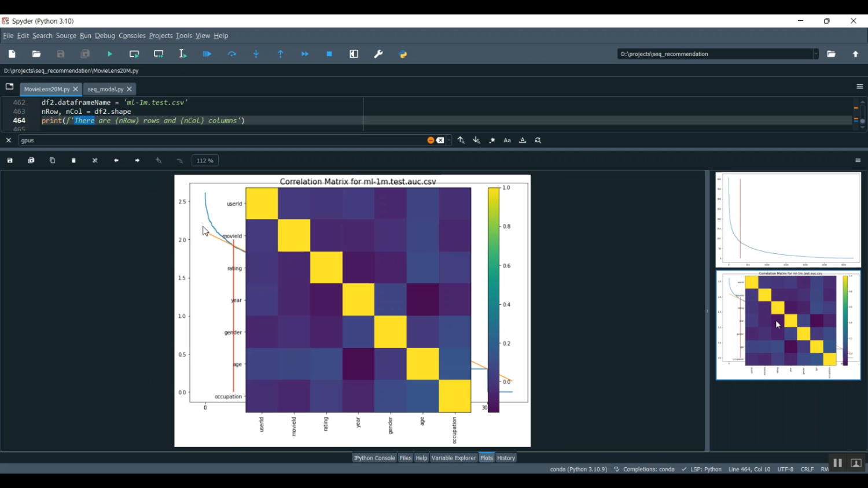This screenshot has width=868, height=488.
Task: Open the Consoles menu
Action: [132, 36]
